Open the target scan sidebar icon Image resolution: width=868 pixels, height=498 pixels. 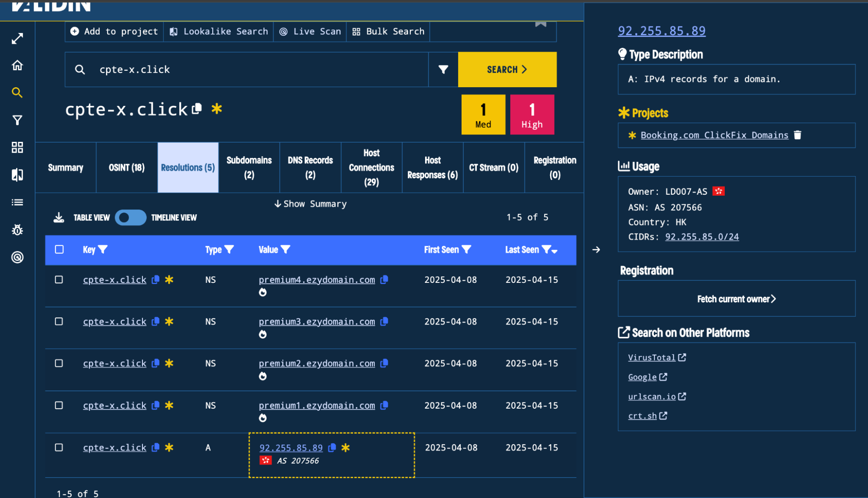[17, 257]
